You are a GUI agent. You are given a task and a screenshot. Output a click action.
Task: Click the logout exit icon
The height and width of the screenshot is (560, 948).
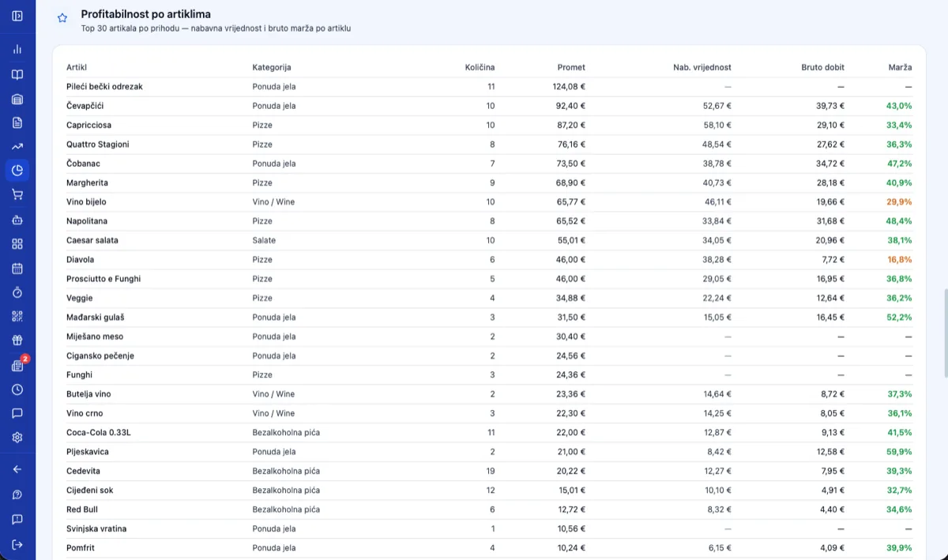(x=17, y=545)
